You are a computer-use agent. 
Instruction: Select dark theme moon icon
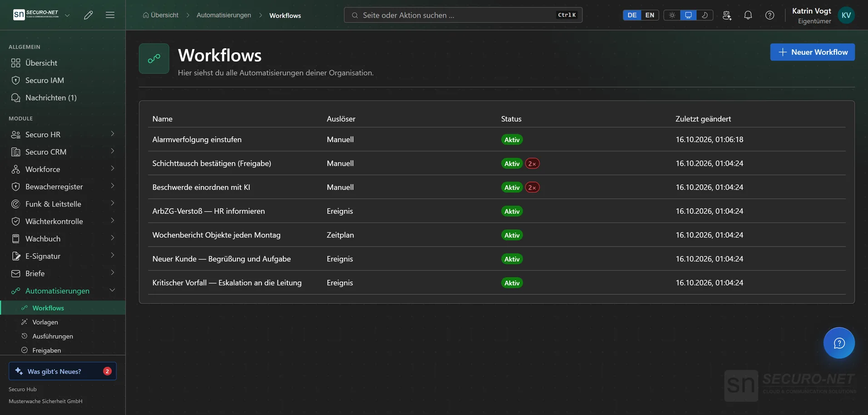705,15
